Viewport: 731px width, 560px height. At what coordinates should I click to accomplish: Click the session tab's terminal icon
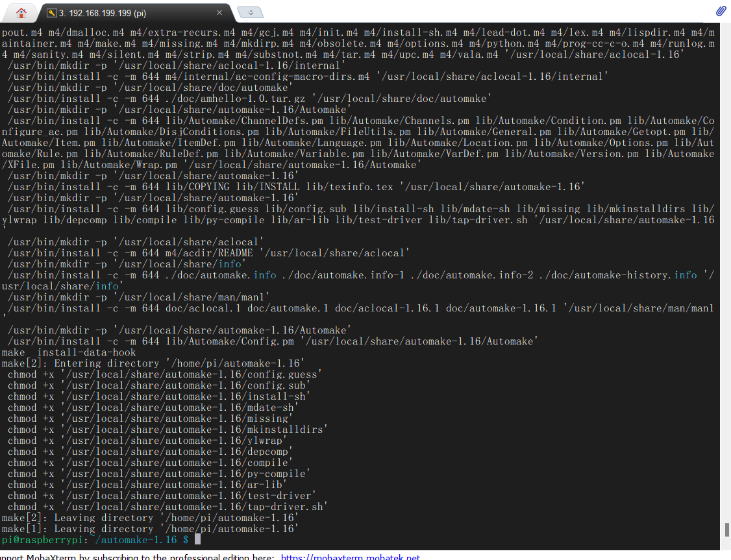coord(51,13)
